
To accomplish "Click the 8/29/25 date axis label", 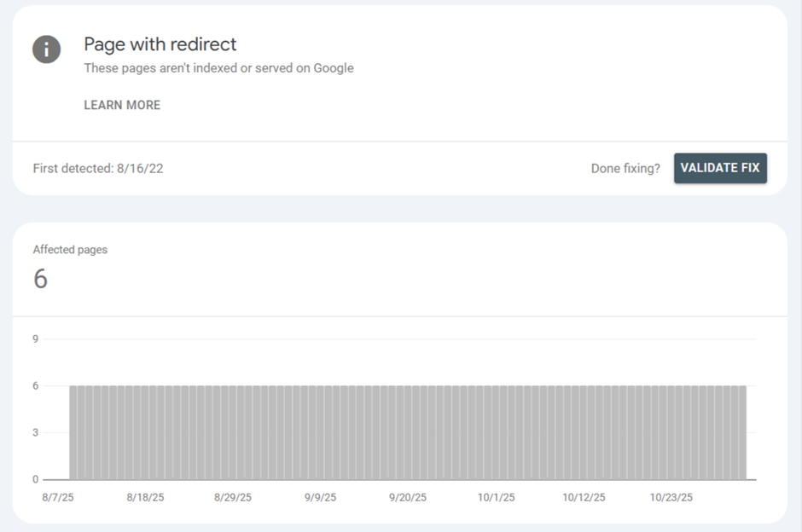I will tap(233, 497).
